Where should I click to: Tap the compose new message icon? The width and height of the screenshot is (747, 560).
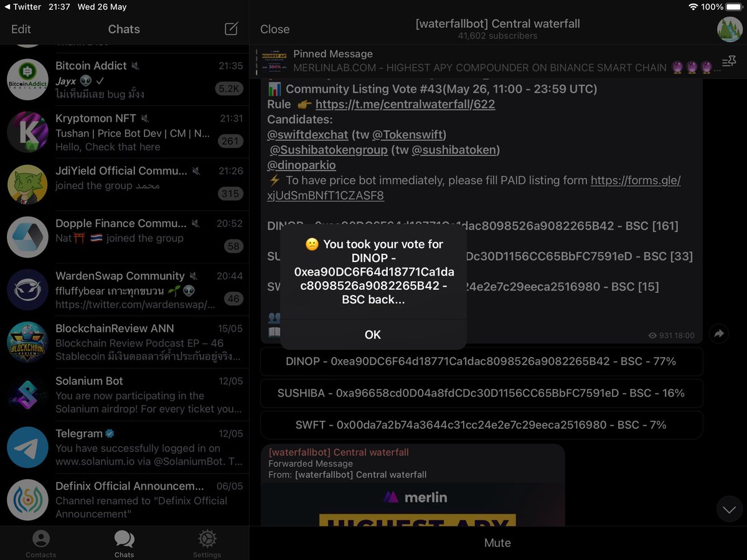click(231, 29)
